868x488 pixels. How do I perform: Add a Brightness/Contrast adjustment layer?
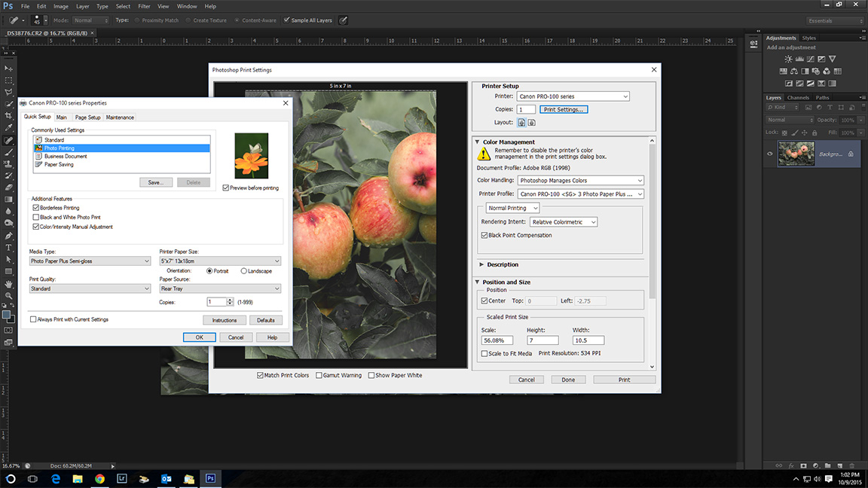788,59
